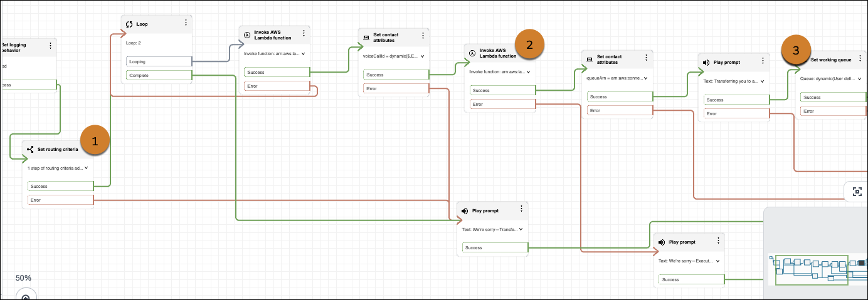Click the 'queueArn = arn:aws:conne' text line

[x=614, y=79]
